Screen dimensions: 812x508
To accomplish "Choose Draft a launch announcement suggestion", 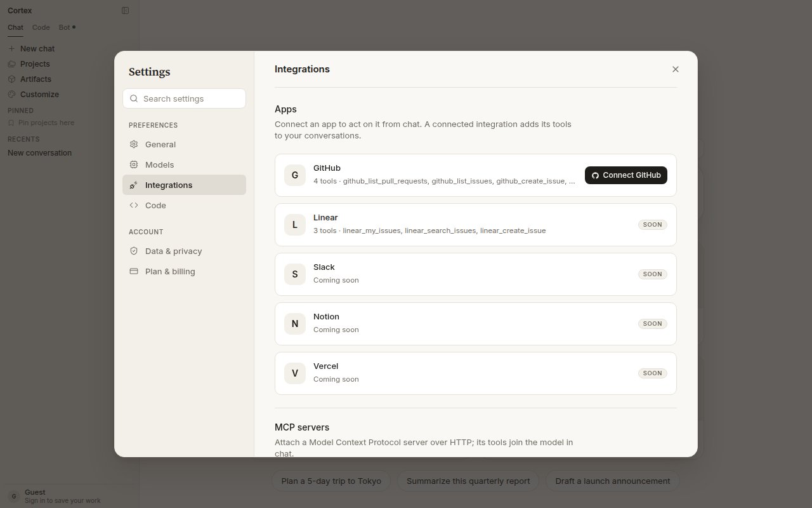I will (613, 481).
